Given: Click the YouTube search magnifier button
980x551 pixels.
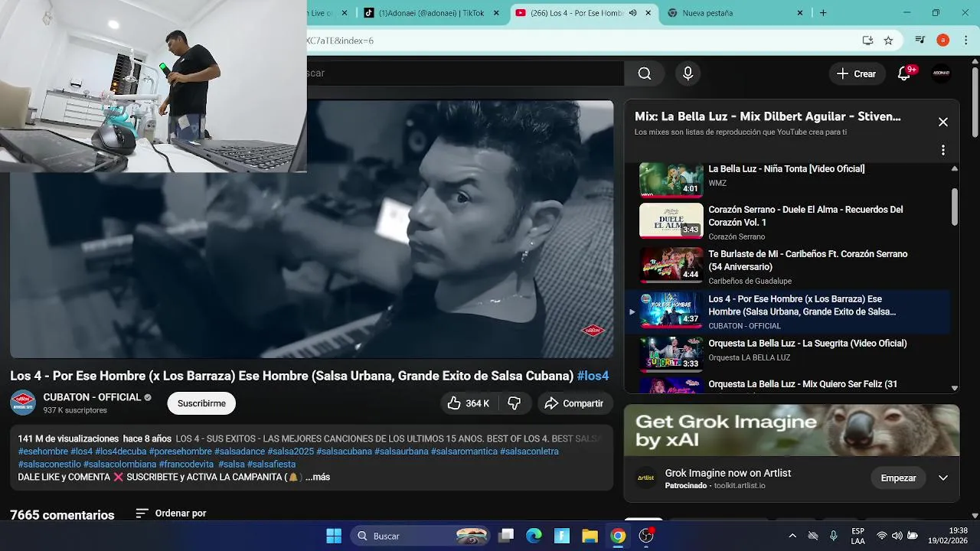Looking at the screenshot, I should [x=645, y=73].
